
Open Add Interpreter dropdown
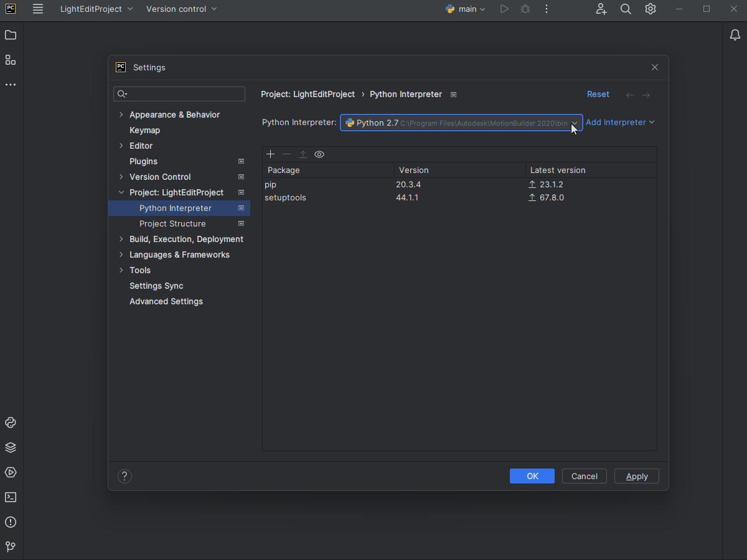(x=620, y=123)
